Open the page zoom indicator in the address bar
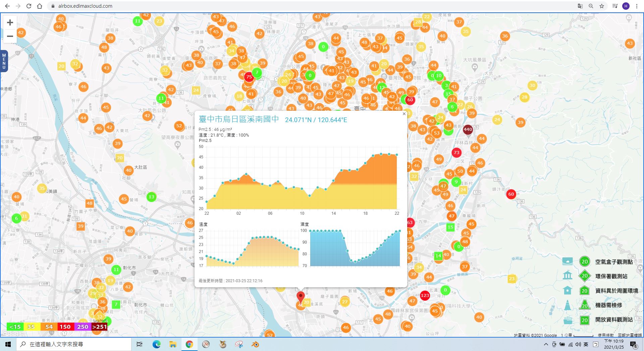The height and width of the screenshot is (351, 644). 591,6
